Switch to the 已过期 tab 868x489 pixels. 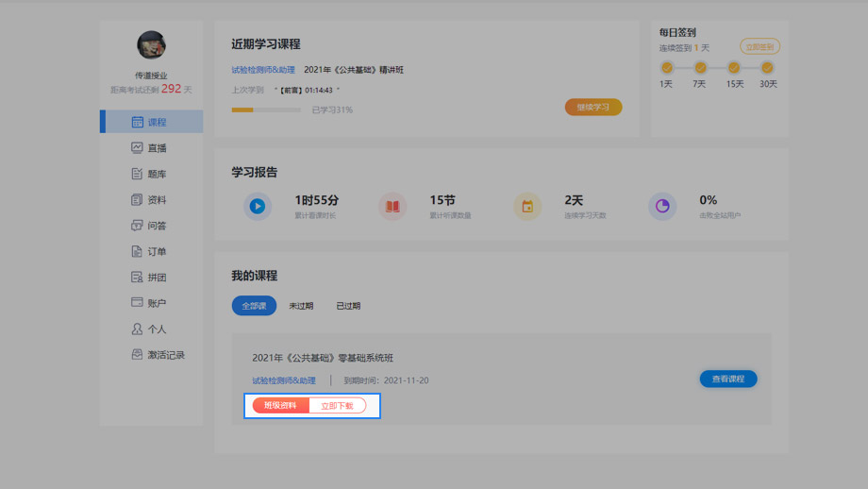pyautogui.click(x=348, y=306)
